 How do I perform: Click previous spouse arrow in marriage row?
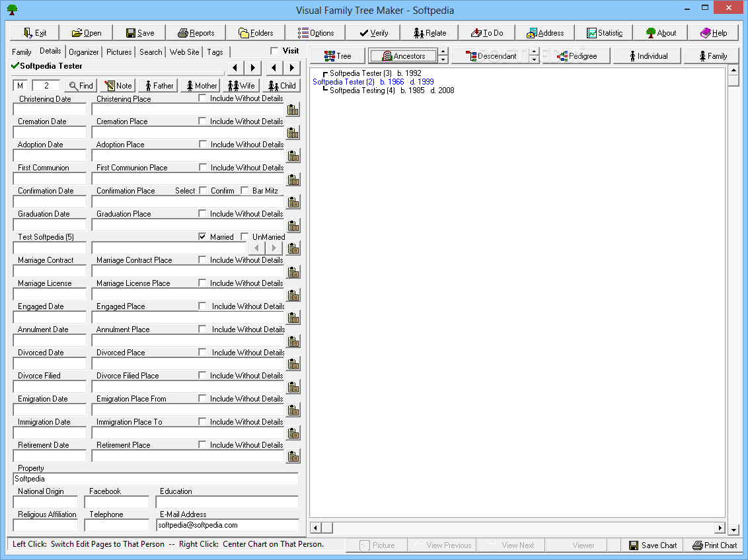(x=256, y=248)
